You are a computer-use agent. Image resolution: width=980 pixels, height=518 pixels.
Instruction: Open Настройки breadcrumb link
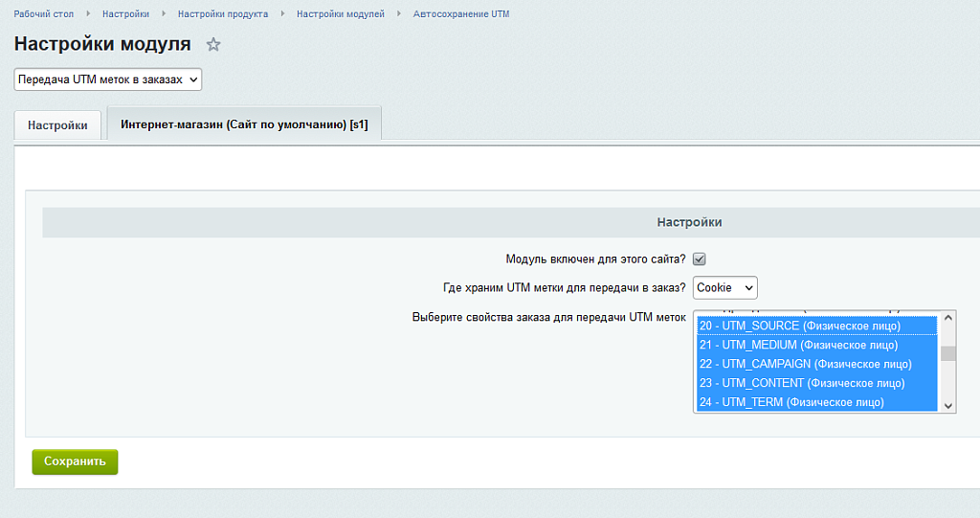coord(125,14)
